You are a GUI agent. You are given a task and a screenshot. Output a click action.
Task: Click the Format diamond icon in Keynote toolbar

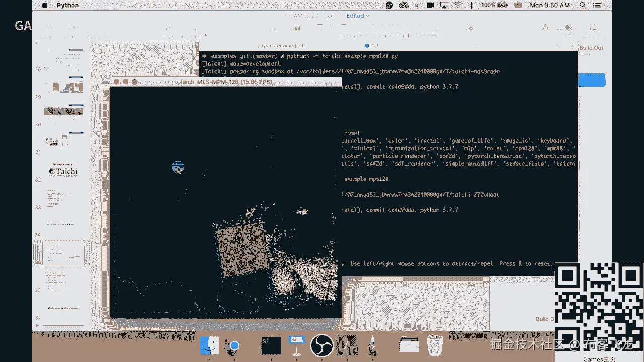pyautogui.click(x=567, y=27)
